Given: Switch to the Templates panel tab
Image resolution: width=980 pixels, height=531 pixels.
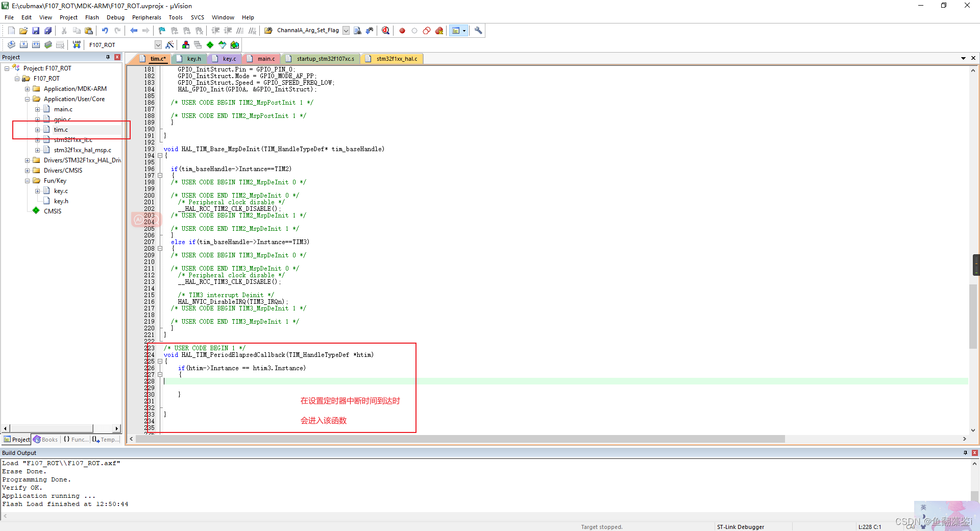Looking at the screenshot, I should coord(106,440).
